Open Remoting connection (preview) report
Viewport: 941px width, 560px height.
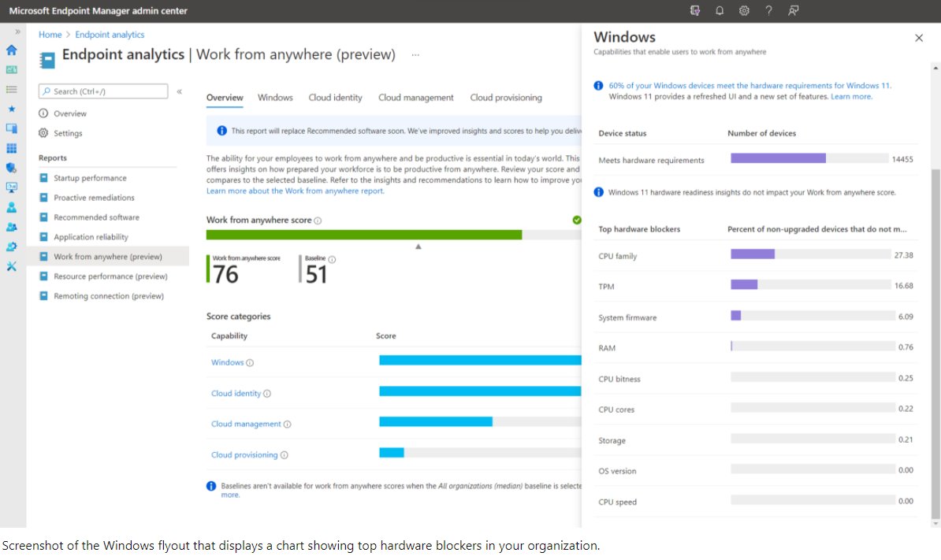click(108, 296)
